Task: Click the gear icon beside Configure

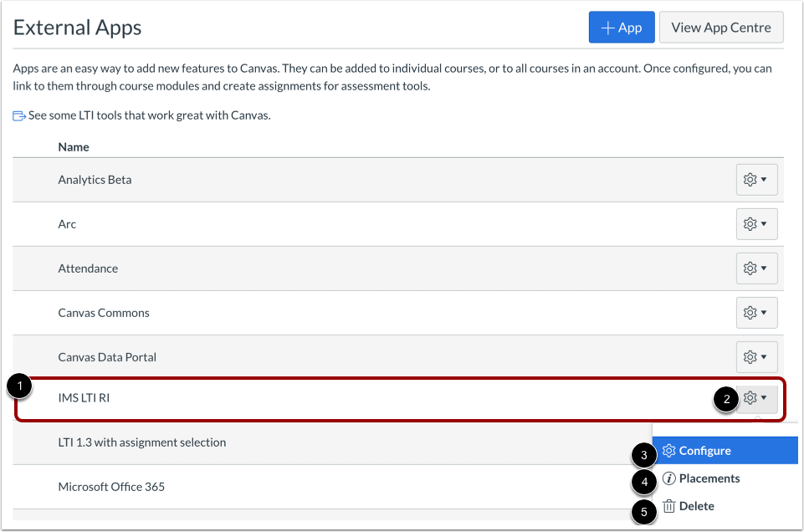Action: click(668, 451)
